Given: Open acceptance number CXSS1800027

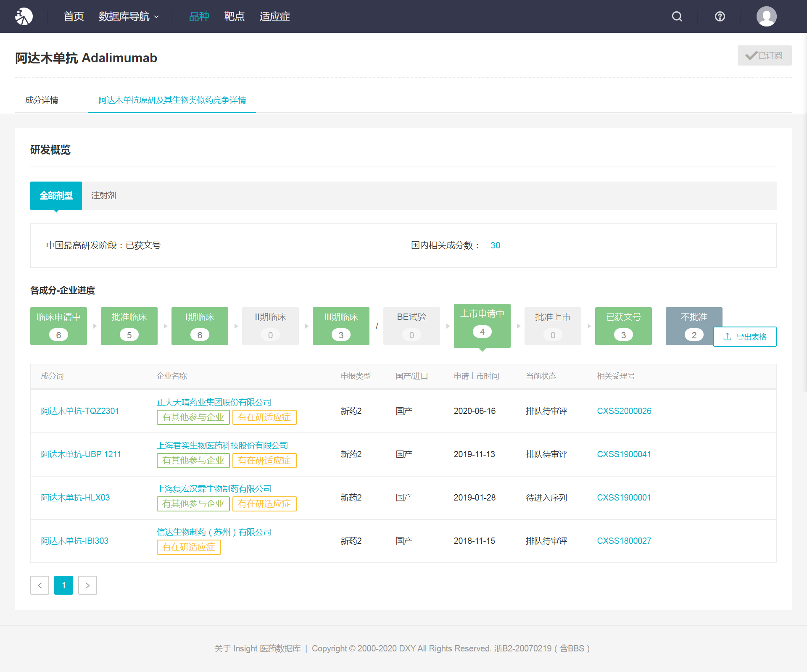Looking at the screenshot, I should tap(624, 541).
